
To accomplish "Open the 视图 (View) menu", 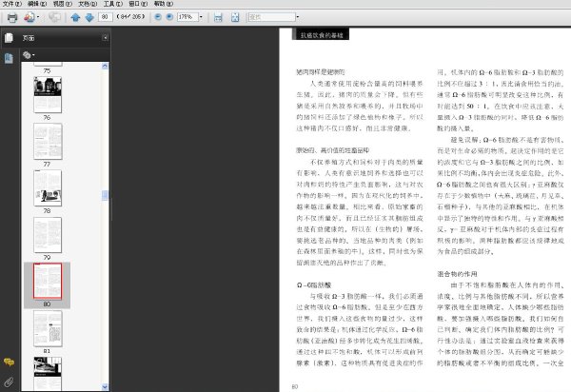I will [x=62, y=4].
